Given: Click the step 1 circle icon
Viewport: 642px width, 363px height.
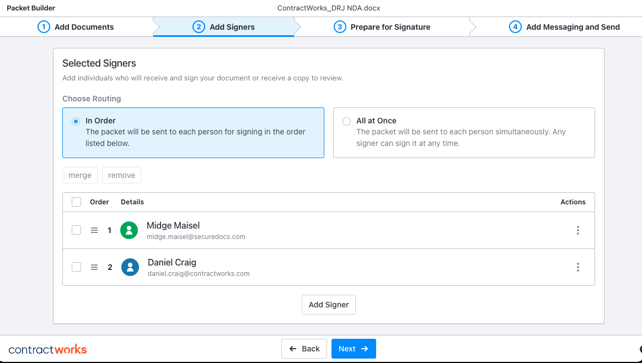Looking at the screenshot, I should click(44, 27).
